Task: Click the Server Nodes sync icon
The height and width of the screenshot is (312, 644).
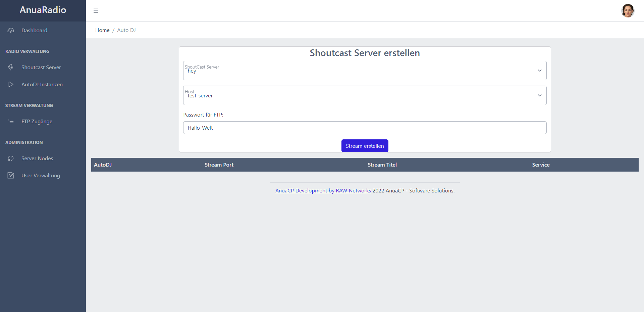Action: pos(11,158)
